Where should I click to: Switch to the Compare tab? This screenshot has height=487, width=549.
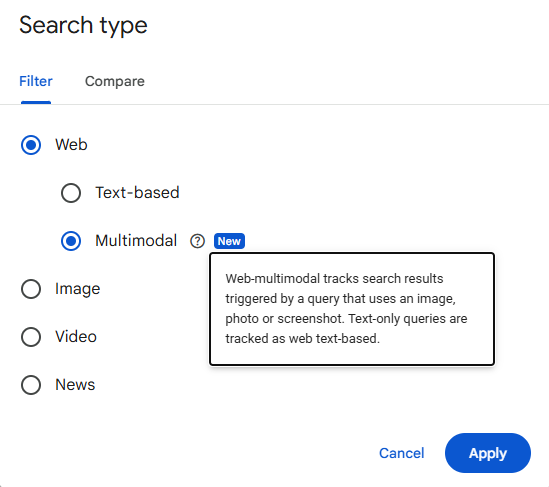pos(115,81)
